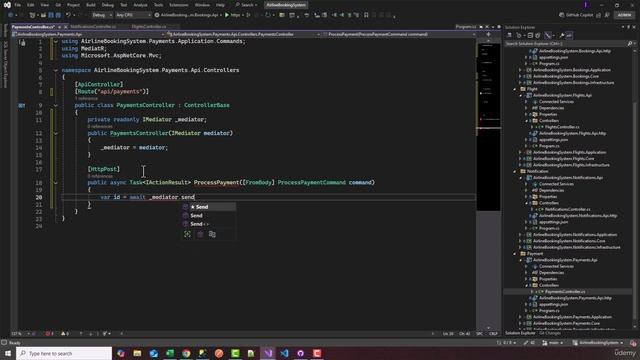The image size is (640, 360).
Task: Click Solution Explorer collapse all icon
Action: click(x=530, y=36)
